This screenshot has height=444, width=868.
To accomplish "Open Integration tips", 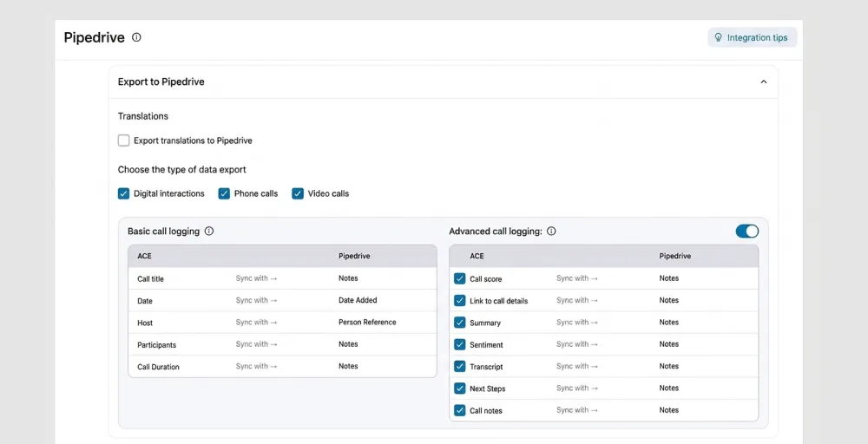I will pos(752,37).
